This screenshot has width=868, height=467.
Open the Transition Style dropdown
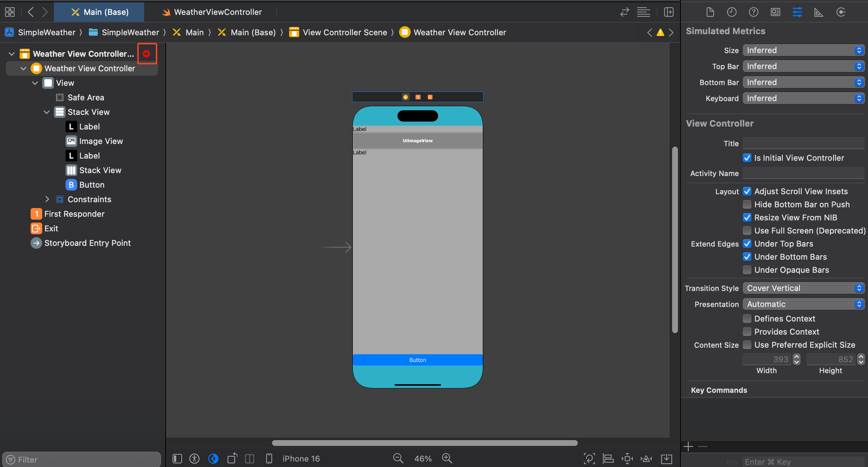(803, 288)
